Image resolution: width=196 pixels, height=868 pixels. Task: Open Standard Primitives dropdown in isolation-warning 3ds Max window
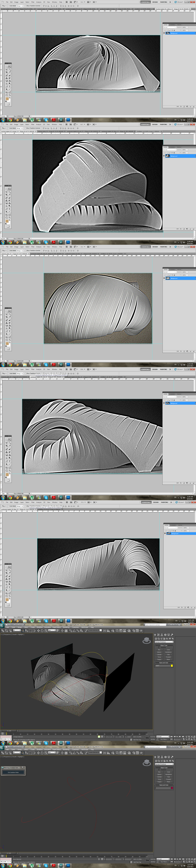164,764
